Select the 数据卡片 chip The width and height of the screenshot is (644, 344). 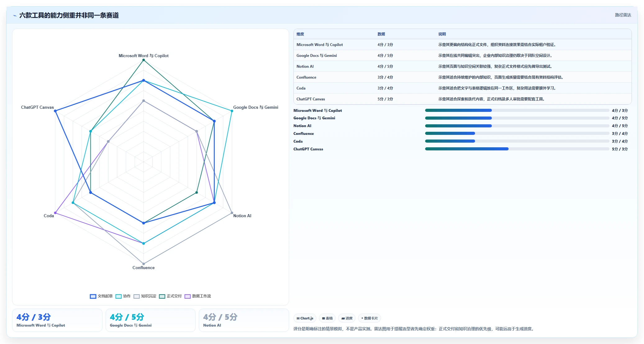370,318
